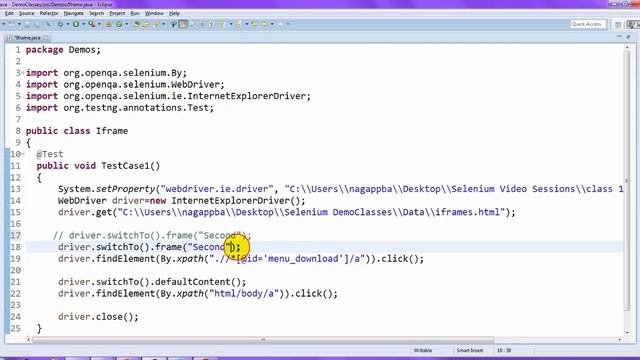This screenshot has height=360, width=640.
Task: Toggle Mark Occurrences toolbar button
Action: pyautogui.click(x=173, y=24)
